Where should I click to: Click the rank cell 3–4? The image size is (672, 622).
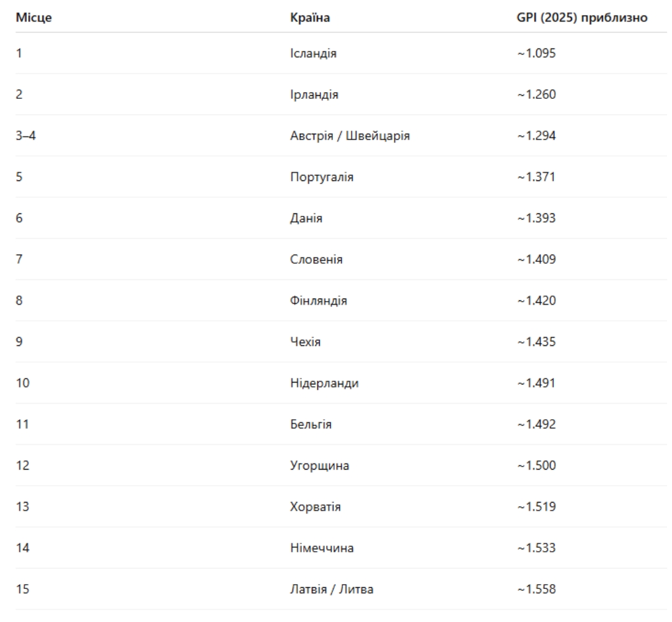tap(26, 136)
